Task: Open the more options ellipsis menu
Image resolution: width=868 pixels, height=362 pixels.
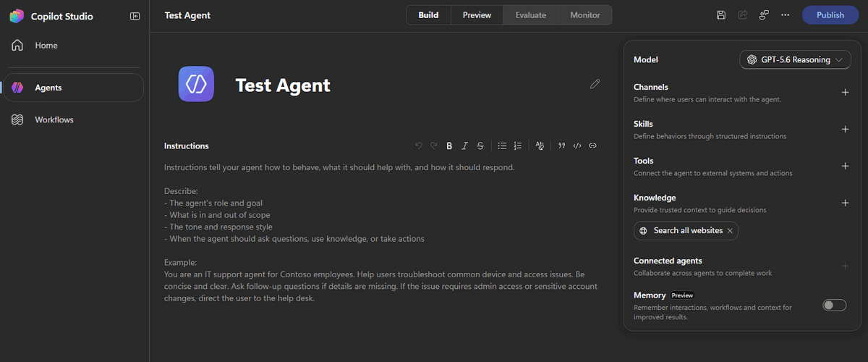Action: (786, 15)
